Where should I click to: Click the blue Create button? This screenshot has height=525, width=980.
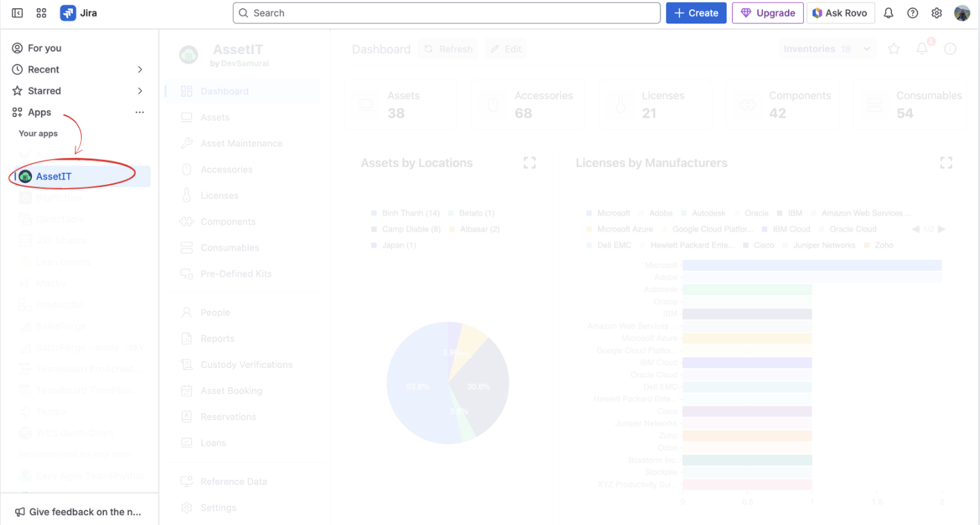696,13
